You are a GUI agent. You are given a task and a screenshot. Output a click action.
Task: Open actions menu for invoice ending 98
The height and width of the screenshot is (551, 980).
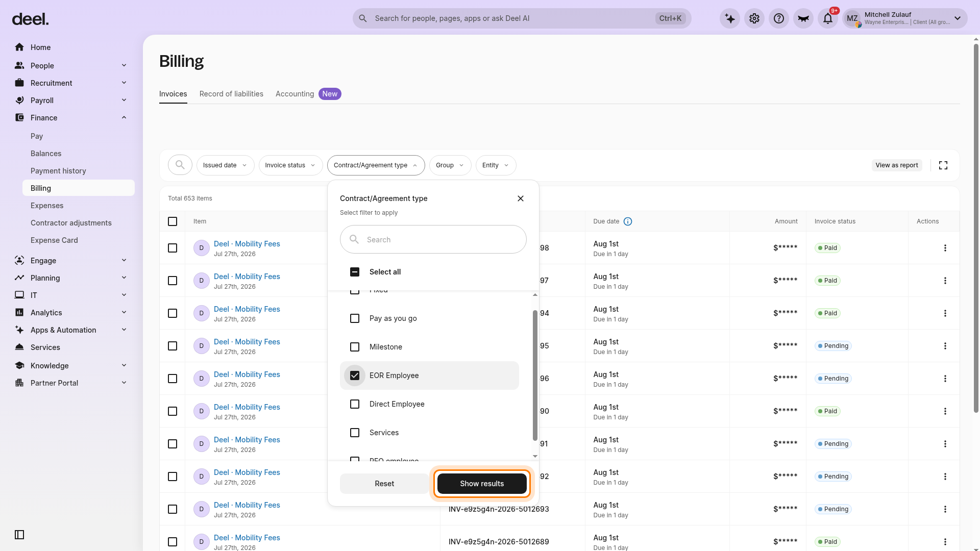[x=945, y=248]
